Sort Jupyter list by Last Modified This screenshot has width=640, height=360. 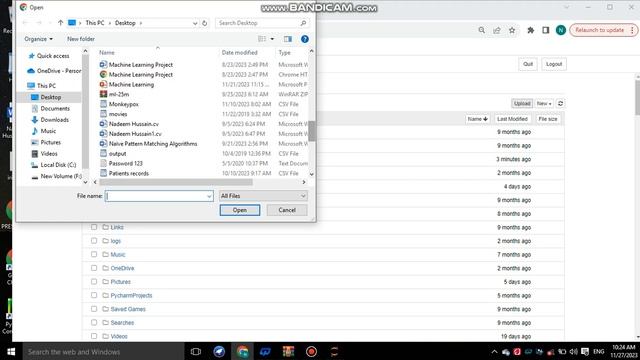pos(512,119)
